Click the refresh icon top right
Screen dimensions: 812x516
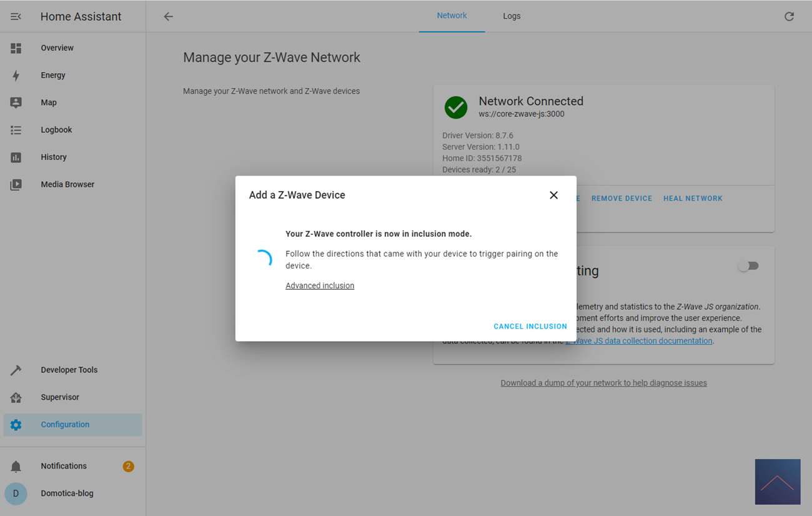click(x=789, y=17)
